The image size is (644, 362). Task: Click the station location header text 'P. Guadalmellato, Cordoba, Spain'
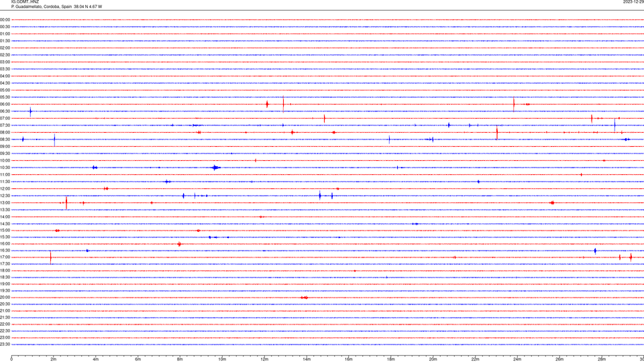[x=42, y=7]
